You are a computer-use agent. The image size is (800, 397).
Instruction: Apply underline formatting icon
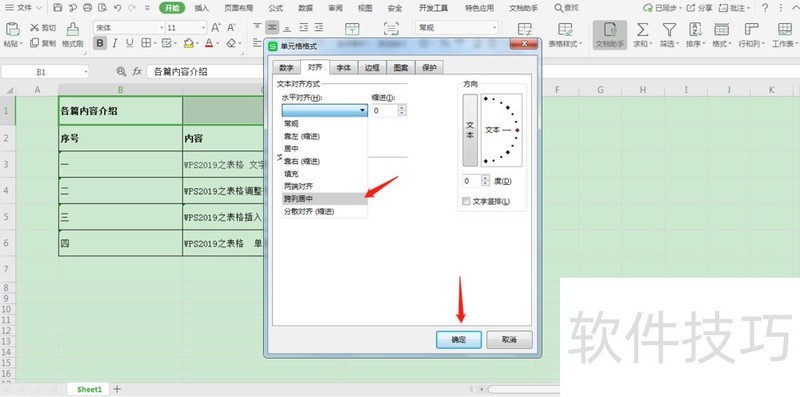tap(130, 44)
